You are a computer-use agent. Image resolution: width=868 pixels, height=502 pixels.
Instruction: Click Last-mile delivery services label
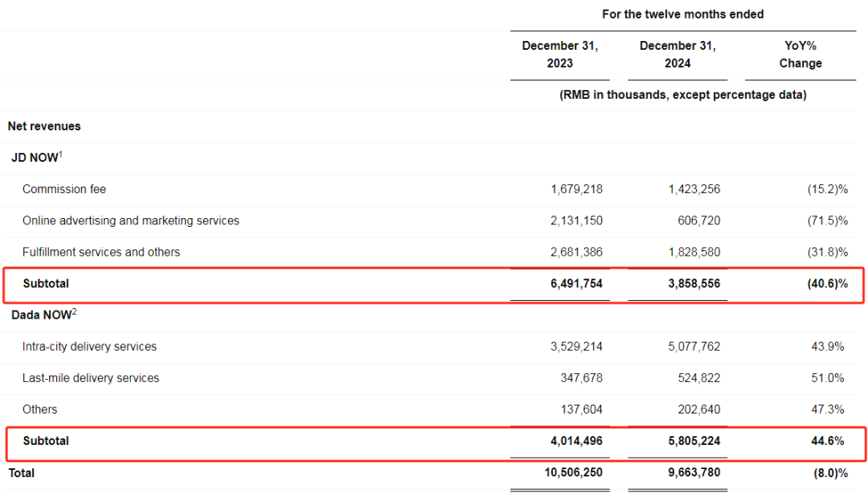pyautogui.click(x=91, y=378)
